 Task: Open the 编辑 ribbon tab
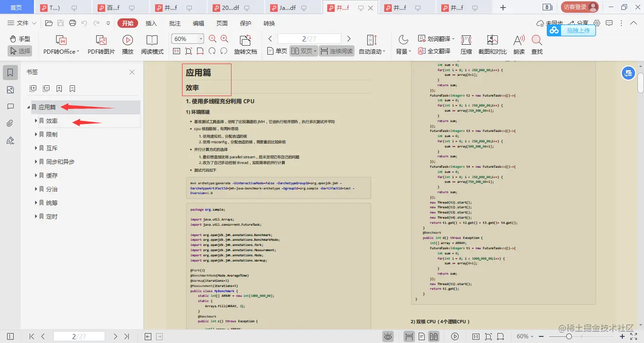tap(198, 23)
